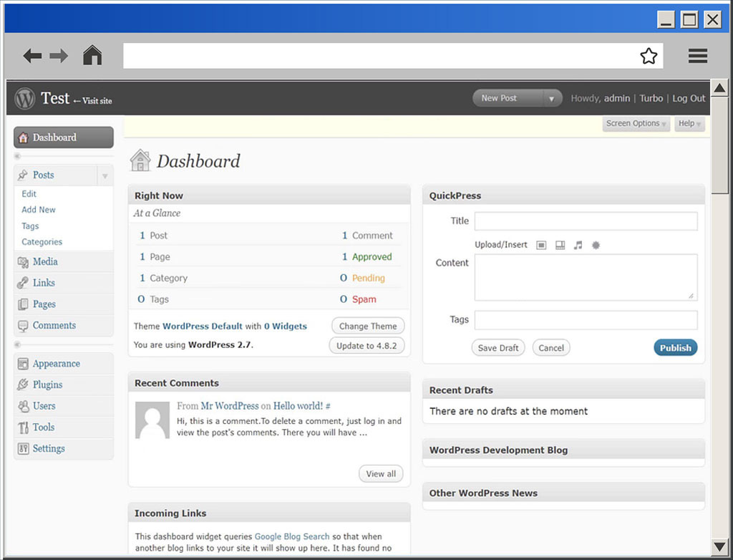Select Tags under Posts
733x560 pixels.
point(30,226)
